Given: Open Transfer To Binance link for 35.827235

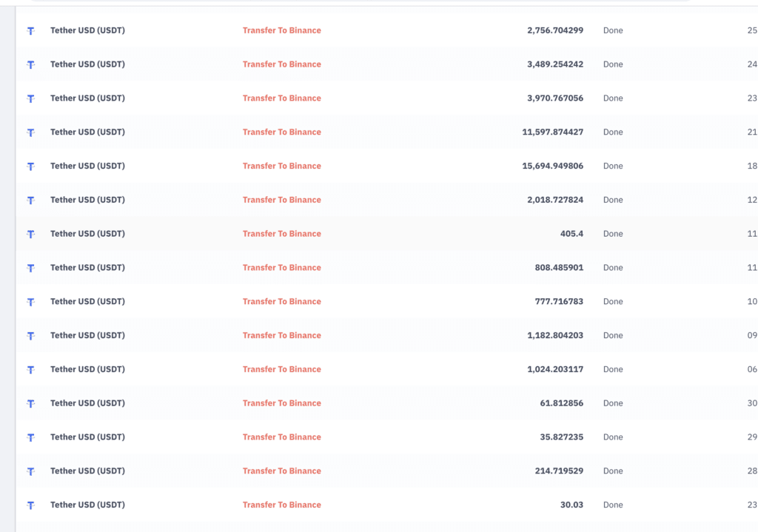Looking at the screenshot, I should (x=281, y=437).
